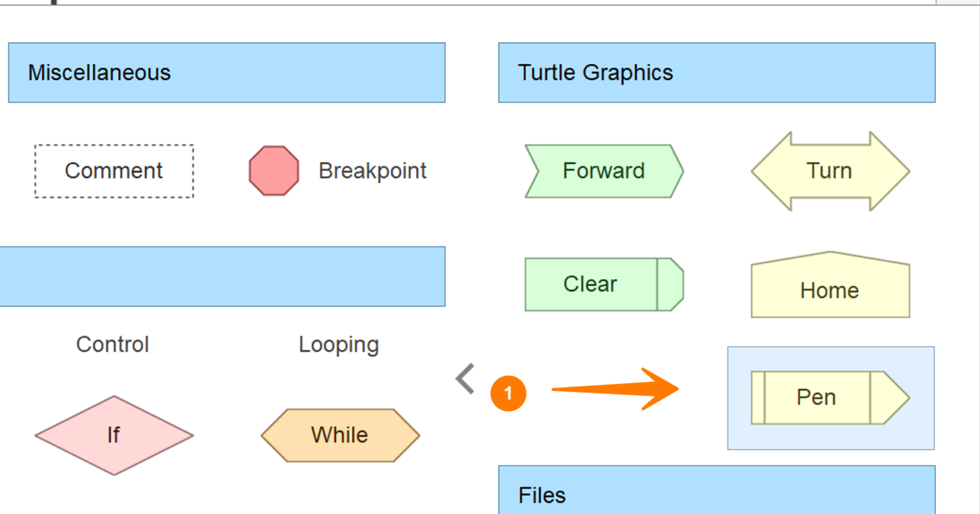Select the red Breakpoint octagon

tap(273, 170)
